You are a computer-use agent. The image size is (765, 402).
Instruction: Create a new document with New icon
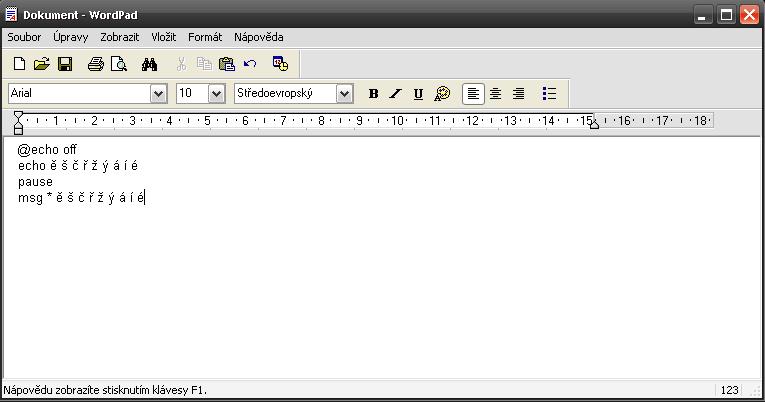pos(19,64)
